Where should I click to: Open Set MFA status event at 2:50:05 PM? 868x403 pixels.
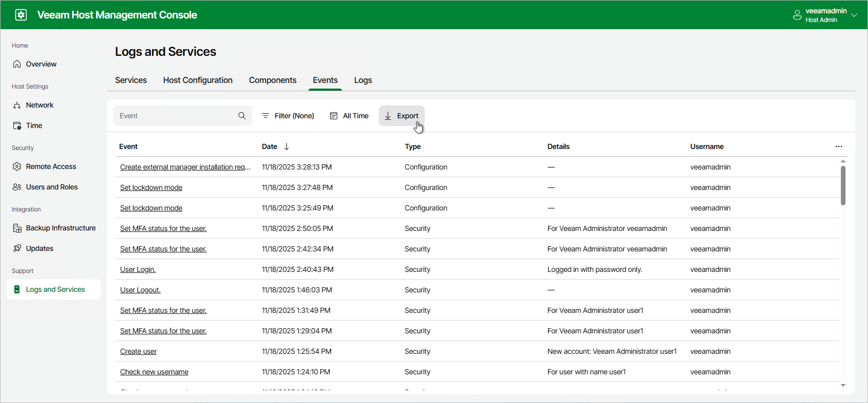163,228
